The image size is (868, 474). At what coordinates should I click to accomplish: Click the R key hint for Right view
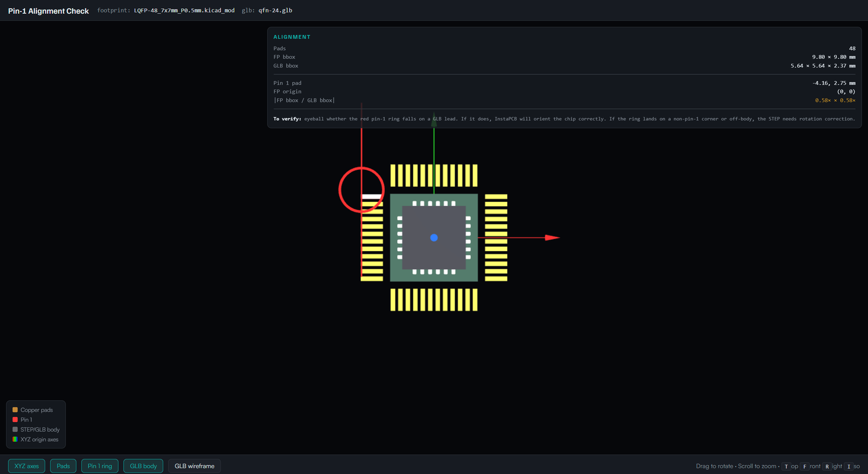coord(827,466)
